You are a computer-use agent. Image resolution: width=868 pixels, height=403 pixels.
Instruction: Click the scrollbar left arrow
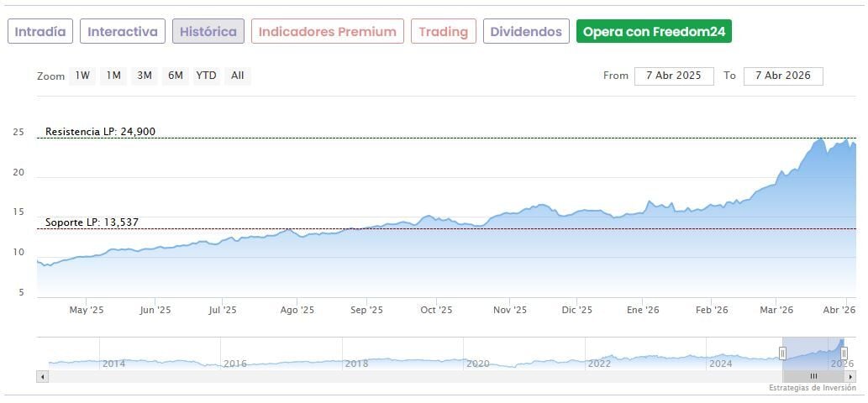(42, 376)
